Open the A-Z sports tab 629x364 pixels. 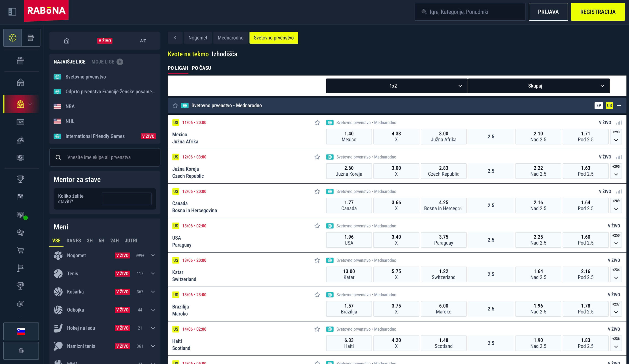pos(143,41)
